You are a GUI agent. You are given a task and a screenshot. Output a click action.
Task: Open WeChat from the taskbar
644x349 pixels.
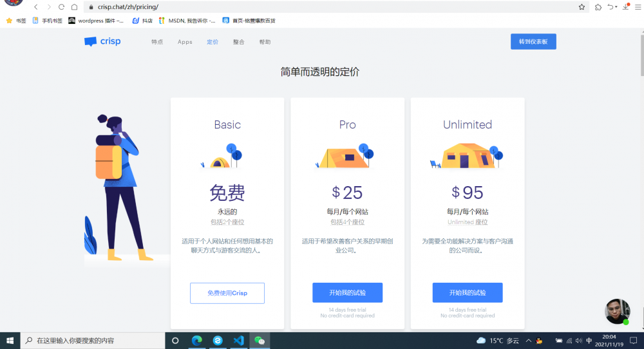pos(260,341)
